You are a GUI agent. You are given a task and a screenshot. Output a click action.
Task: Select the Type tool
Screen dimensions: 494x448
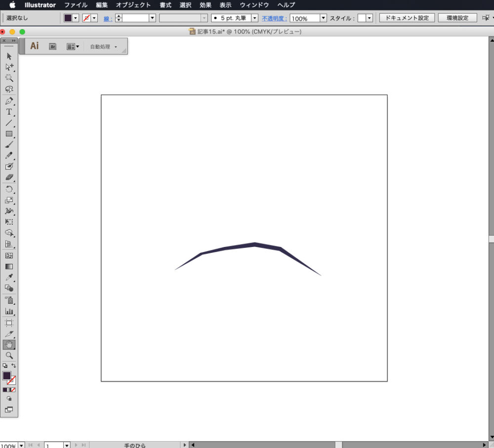click(9, 112)
